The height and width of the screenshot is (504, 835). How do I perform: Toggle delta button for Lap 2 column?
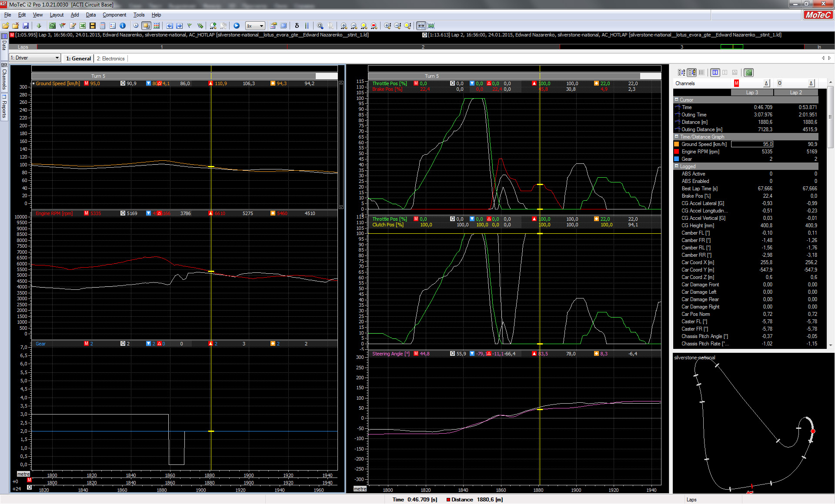(x=811, y=83)
